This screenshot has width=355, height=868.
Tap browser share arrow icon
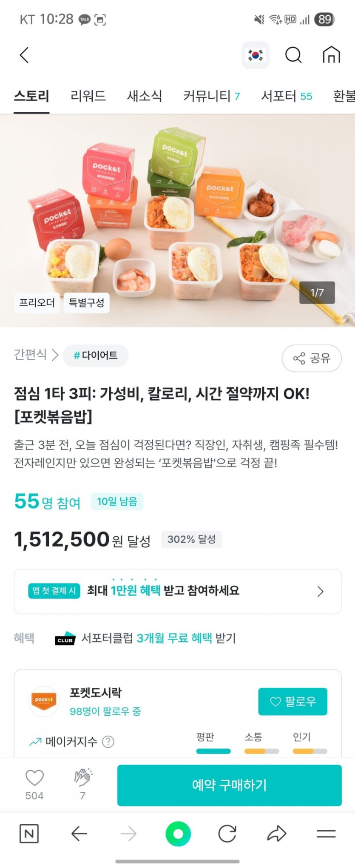click(x=277, y=834)
